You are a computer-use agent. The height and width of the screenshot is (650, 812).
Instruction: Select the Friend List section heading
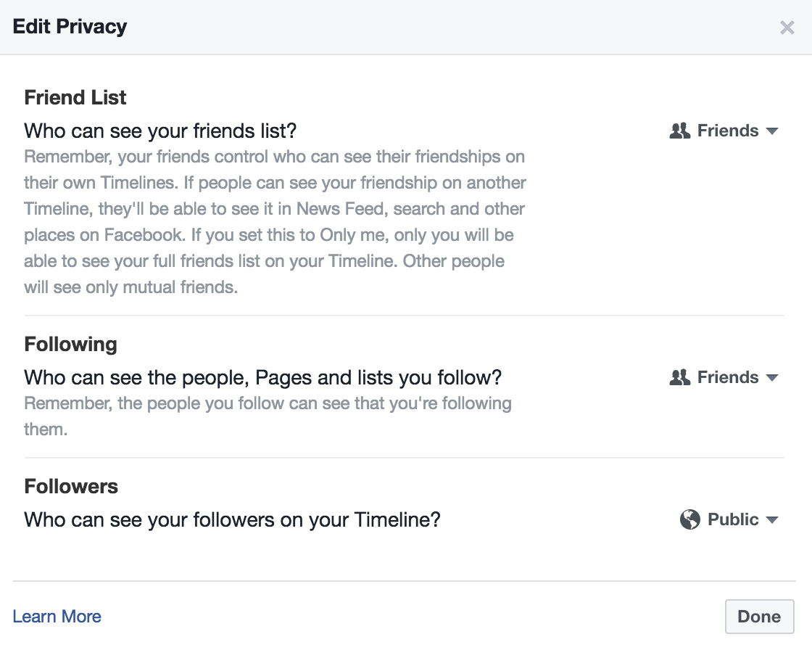[x=75, y=97]
